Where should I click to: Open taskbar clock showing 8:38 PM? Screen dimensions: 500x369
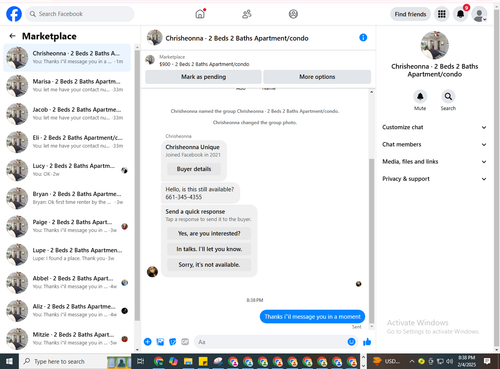(467, 361)
